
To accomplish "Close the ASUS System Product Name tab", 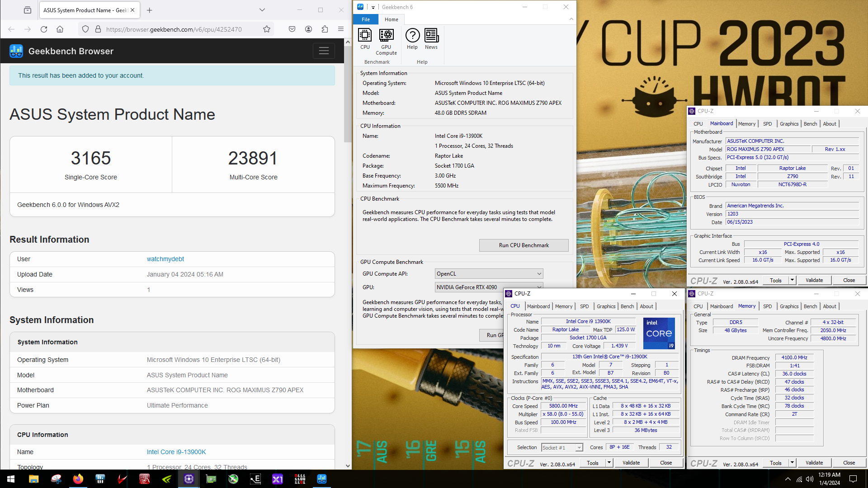I will tap(132, 10).
